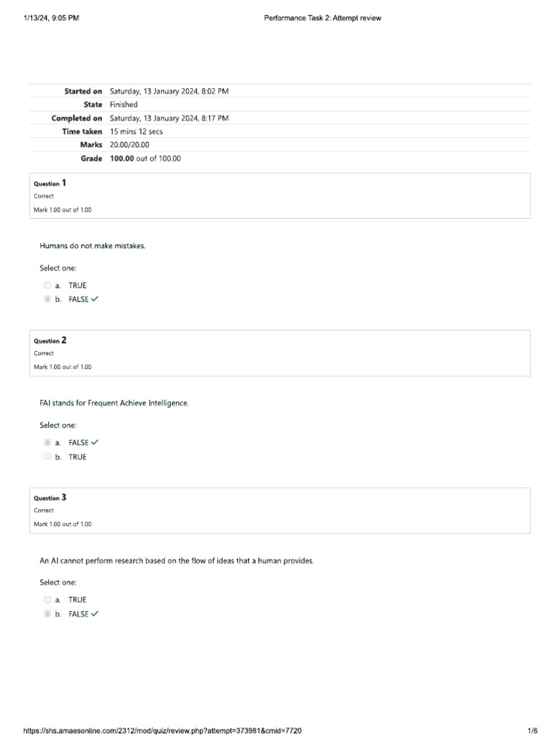
Task: Pick FALSE radio for the AI research question
Action: [47, 614]
